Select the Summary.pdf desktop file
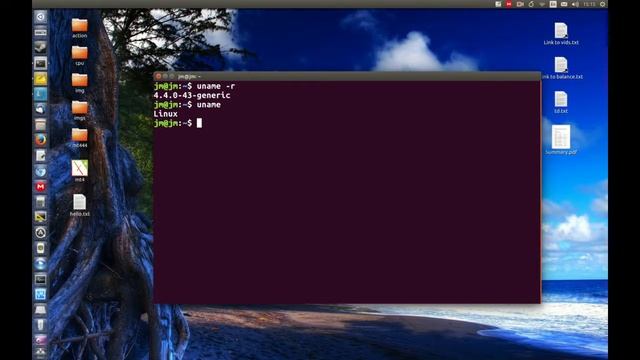Image resolution: width=640 pixels, height=360 pixels. (x=561, y=140)
